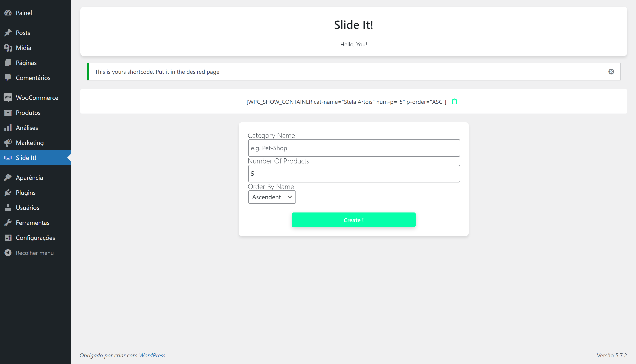Viewport: 636px width, 364px height.
Task: Click the Ferramentas wrench icon
Action: 8,223
